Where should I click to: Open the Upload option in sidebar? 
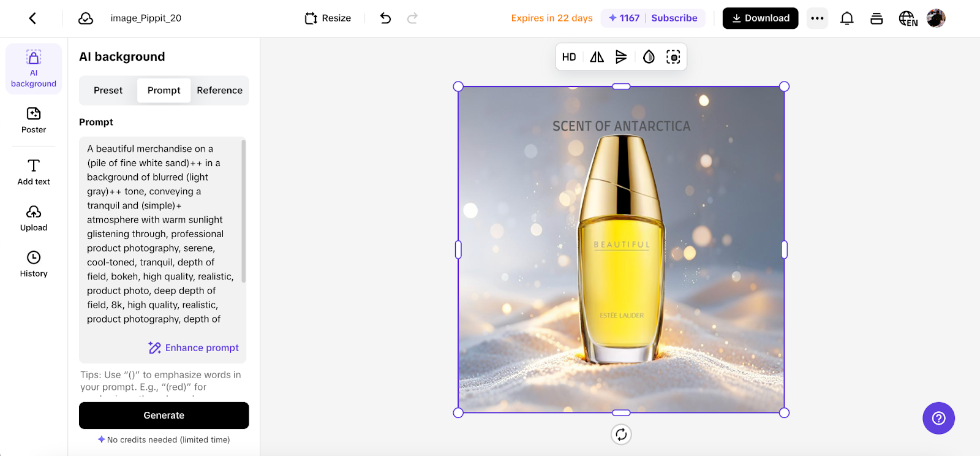coord(34,218)
